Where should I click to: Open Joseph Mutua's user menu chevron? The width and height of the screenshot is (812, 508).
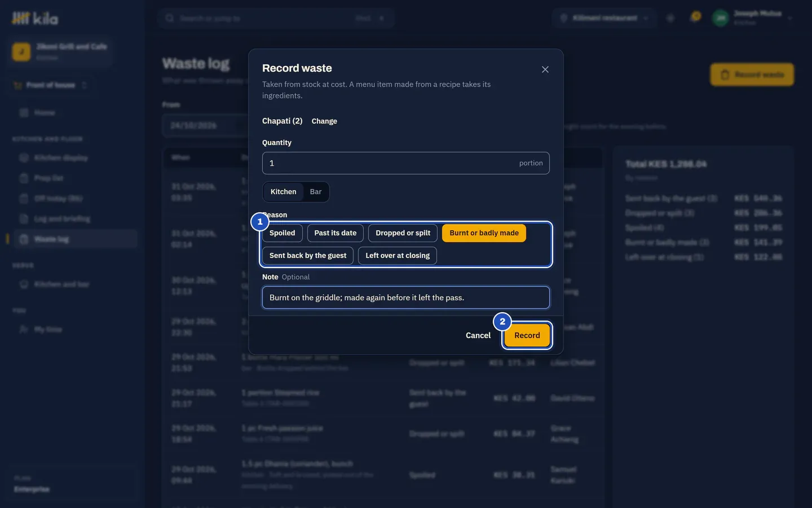[790, 18]
